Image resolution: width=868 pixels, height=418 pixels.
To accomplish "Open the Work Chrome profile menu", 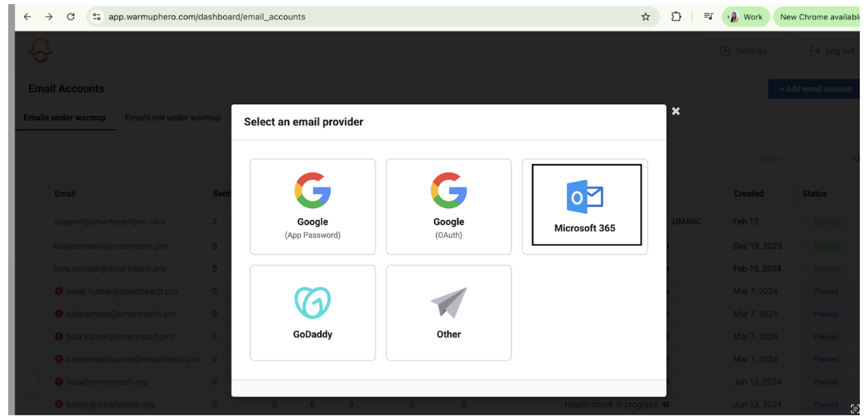I will [x=746, y=17].
